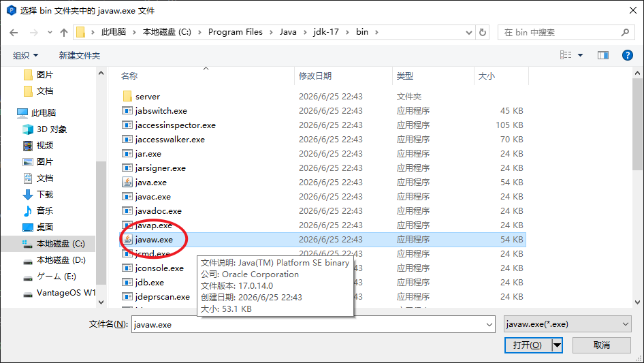
Task: Open 3D 对象 in navigation pane
Action: click(x=51, y=129)
